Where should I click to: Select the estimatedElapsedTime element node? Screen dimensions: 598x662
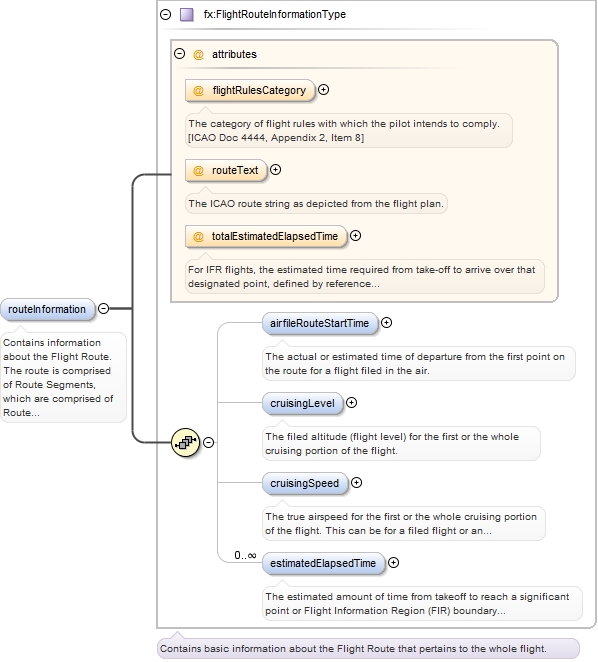pos(323,564)
